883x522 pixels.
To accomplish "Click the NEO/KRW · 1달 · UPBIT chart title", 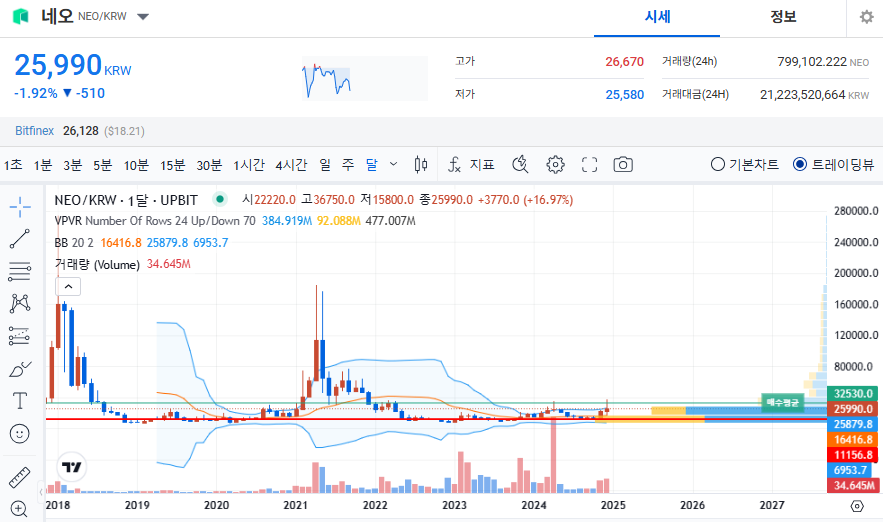I will [126, 200].
